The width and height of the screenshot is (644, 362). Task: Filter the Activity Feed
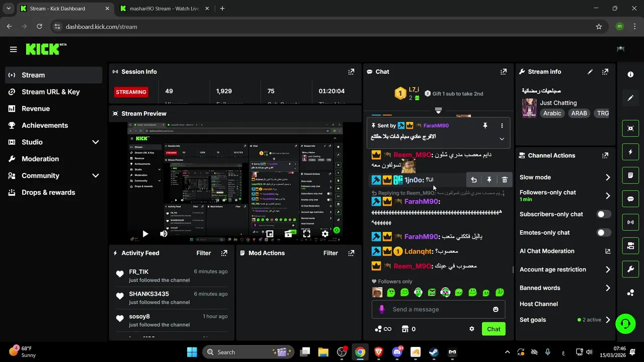click(x=203, y=253)
